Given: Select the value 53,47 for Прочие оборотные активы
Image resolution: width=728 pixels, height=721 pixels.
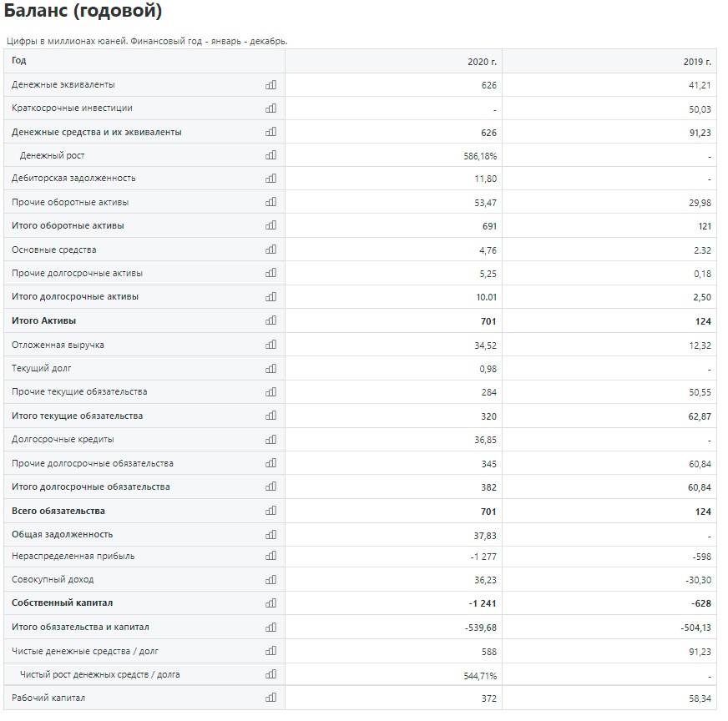Looking at the screenshot, I should pos(485,202).
